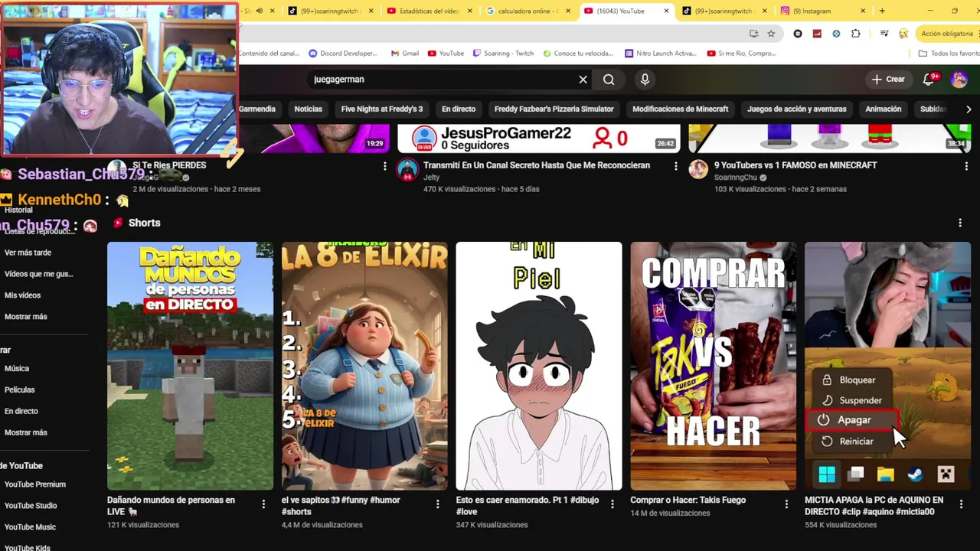Open the Shorts shelf three-dot menu
This screenshot has height=551, width=980.
tap(960, 223)
